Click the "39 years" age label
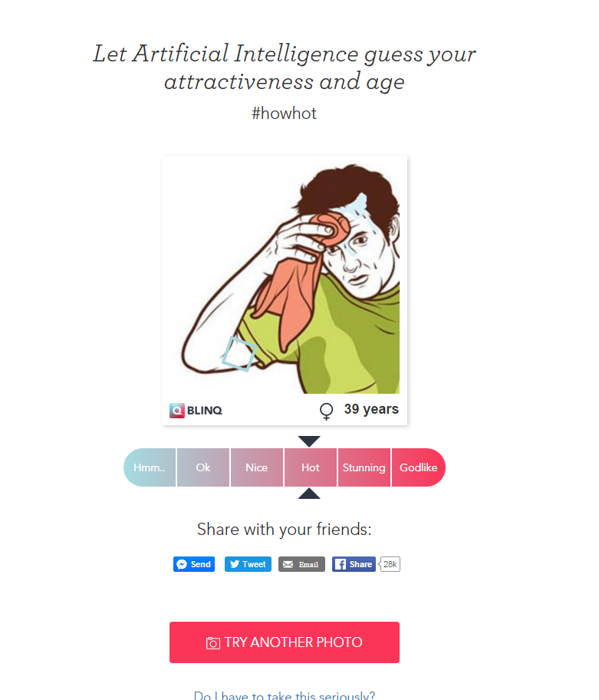Viewport: 599px width, 700px height. (x=371, y=409)
